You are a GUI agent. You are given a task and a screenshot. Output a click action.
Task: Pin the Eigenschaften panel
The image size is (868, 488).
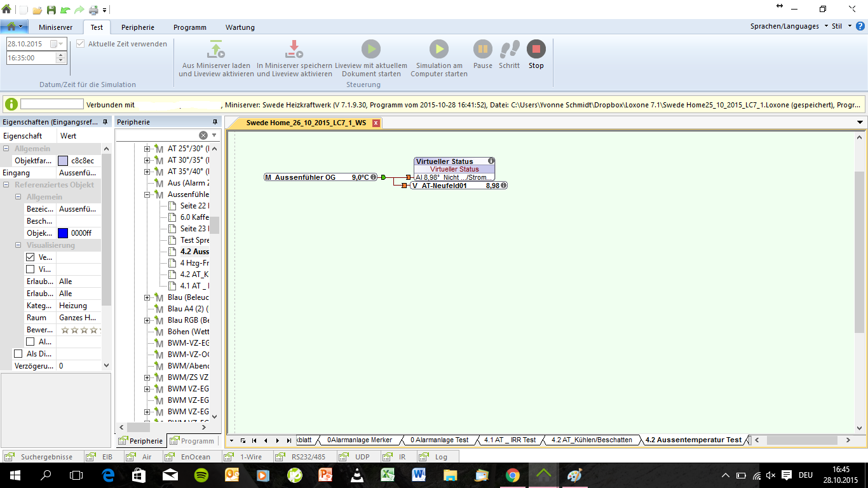(x=105, y=121)
